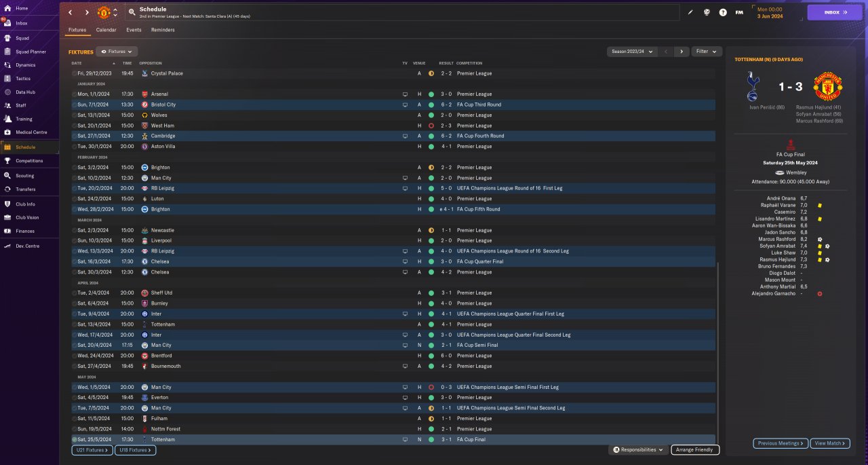Click the View Match button
Image resolution: width=868 pixels, height=465 pixels.
[x=830, y=443]
